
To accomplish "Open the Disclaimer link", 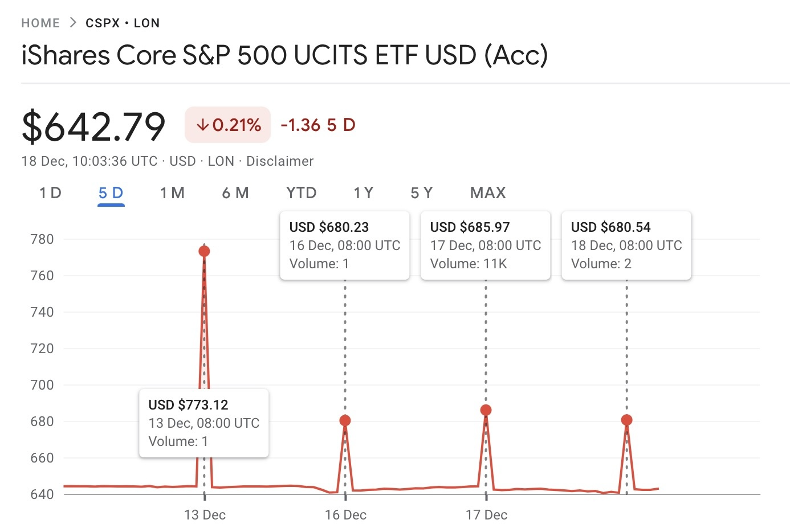I will pos(280,161).
